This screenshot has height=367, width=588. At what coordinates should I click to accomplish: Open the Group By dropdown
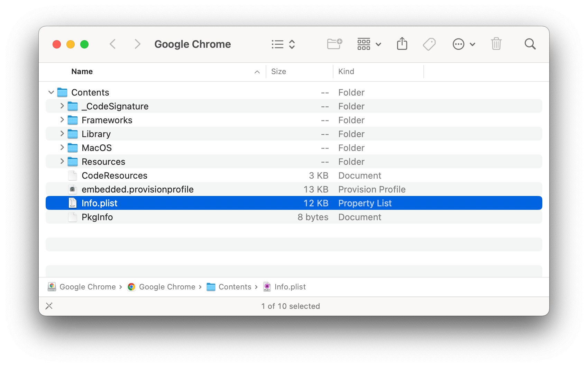369,44
